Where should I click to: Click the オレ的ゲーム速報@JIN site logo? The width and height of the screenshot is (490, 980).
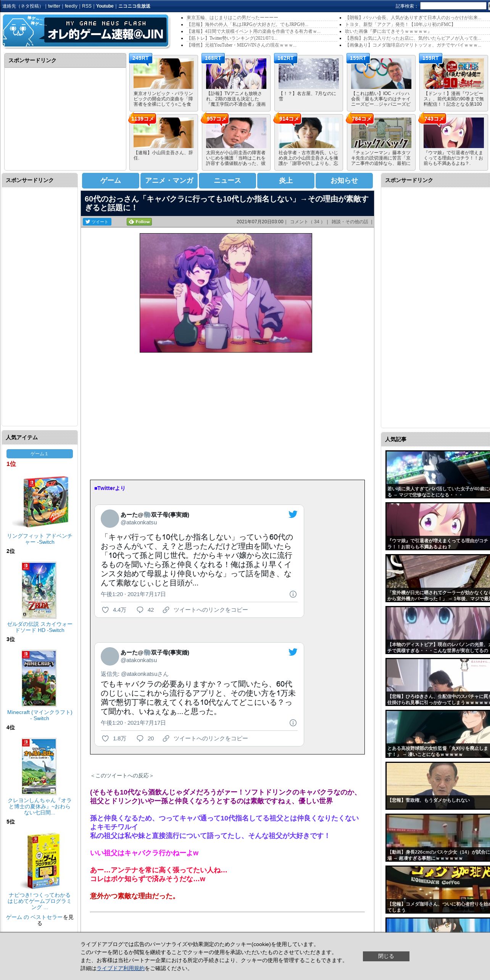(x=85, y=31)
